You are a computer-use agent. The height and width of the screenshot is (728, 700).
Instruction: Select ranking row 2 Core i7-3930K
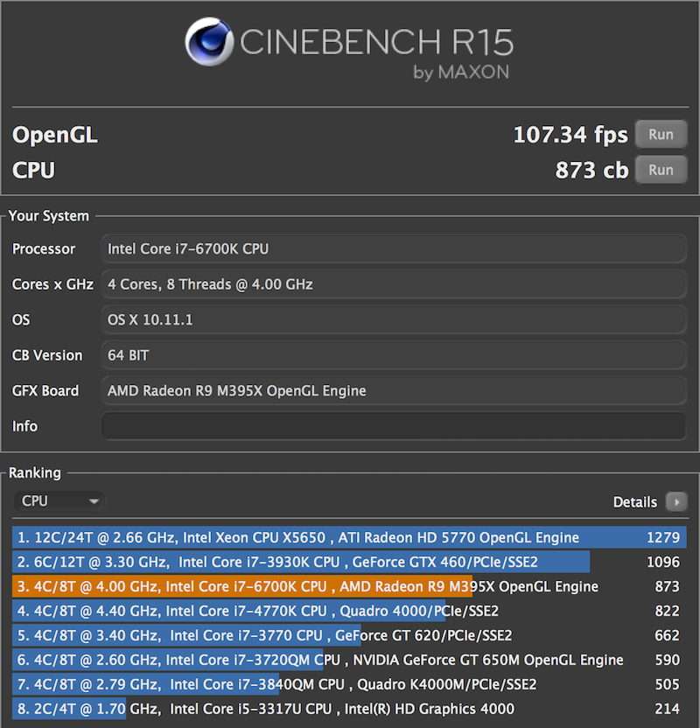pos(349,563)
